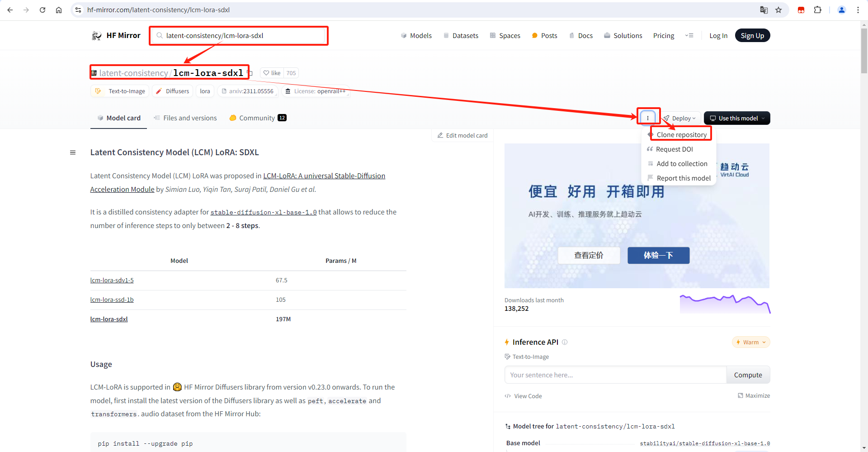868x452 pixels.
Task: Open the Posts page
Action: [x=544, y=36]
